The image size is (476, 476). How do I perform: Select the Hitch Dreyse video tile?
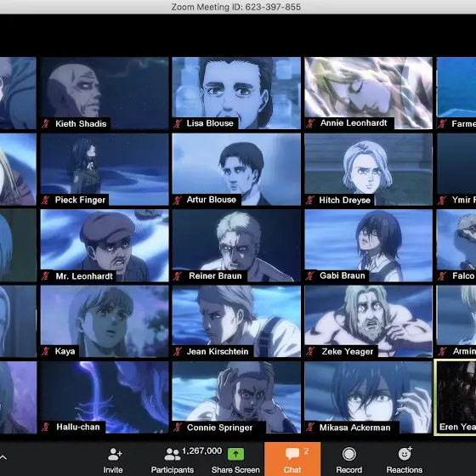(x=369, y=169)
